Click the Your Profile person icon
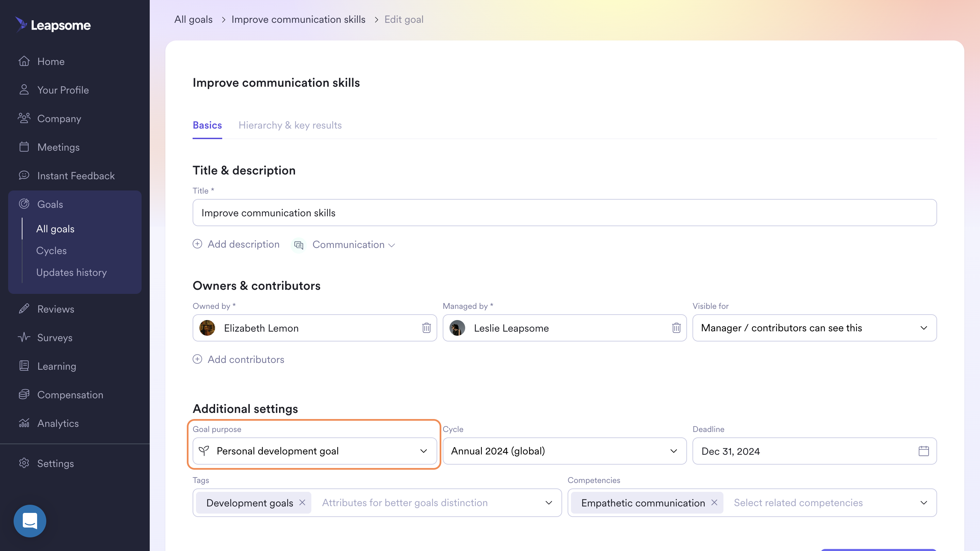 [24, 89]
